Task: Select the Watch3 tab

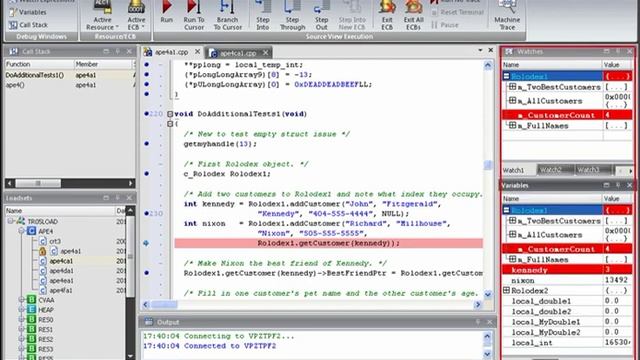Action: tap(588, 170)
